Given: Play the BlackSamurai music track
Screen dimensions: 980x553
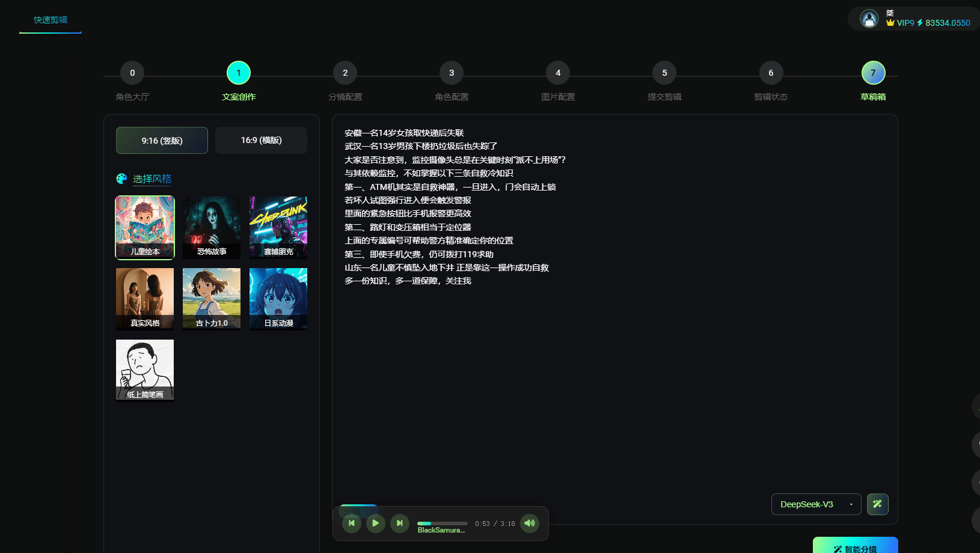Looking at the screenshot, I should coord(376,523).
